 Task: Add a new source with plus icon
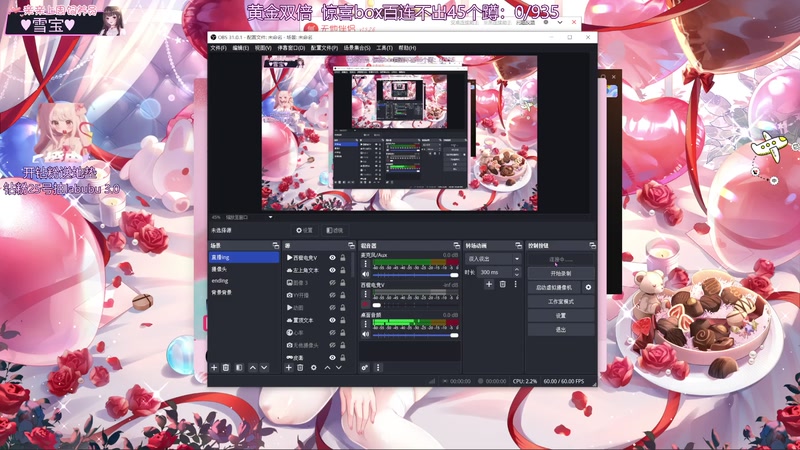[x=289, y=367]
